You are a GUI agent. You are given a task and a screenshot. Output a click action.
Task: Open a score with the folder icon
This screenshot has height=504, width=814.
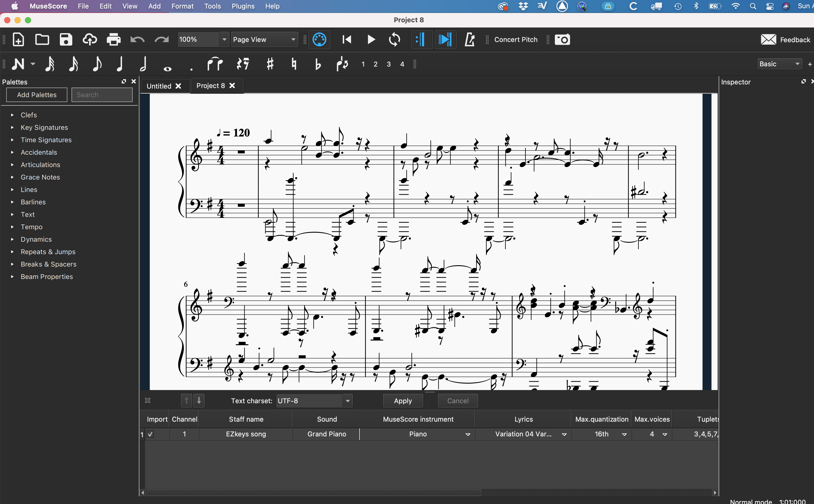click(42, 40)
